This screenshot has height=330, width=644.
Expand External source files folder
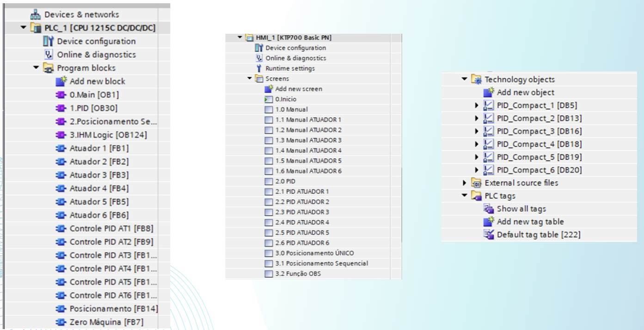point(465,183)
